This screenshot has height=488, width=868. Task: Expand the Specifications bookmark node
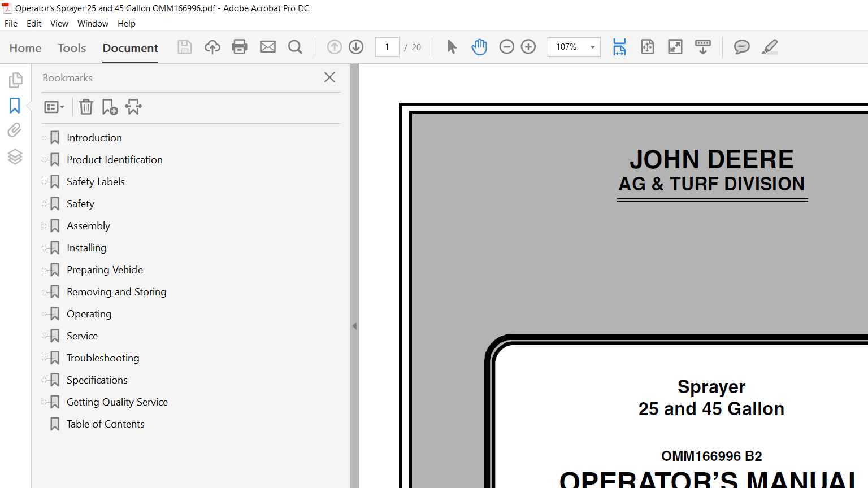(44, 380)
